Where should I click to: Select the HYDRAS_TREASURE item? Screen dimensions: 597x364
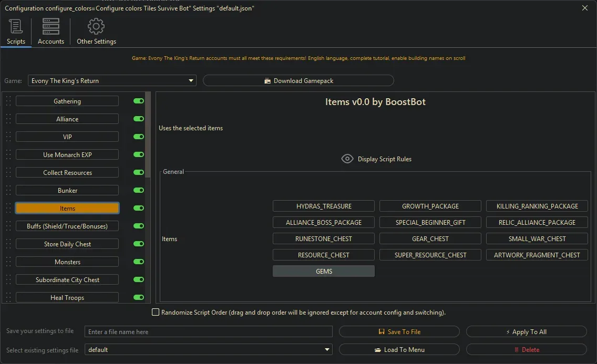click(324, 206)
